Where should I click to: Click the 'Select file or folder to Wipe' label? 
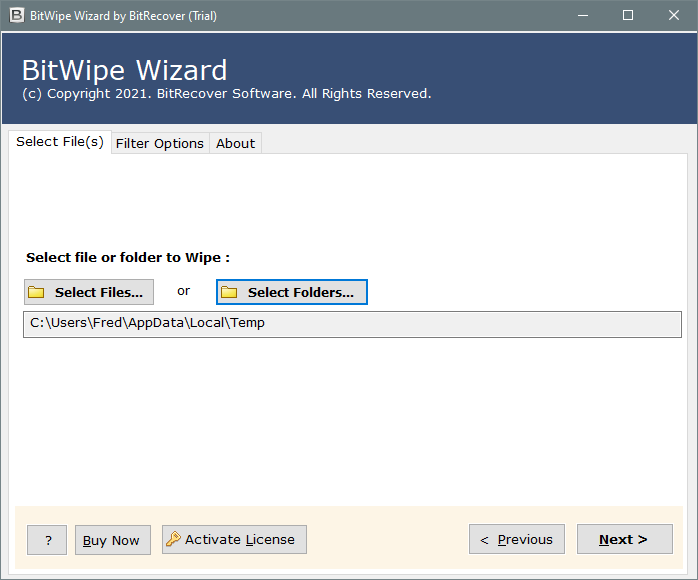coord(128,258)
